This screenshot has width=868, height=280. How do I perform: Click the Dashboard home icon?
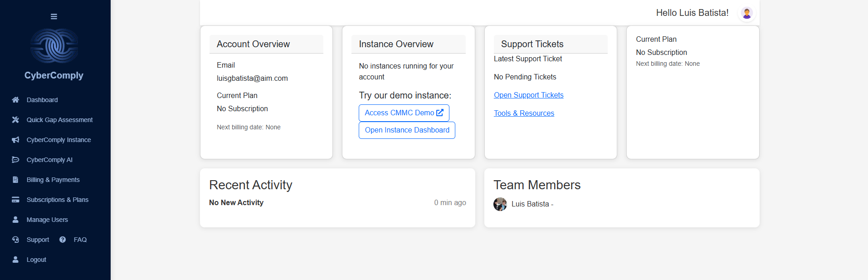point(15,100)
